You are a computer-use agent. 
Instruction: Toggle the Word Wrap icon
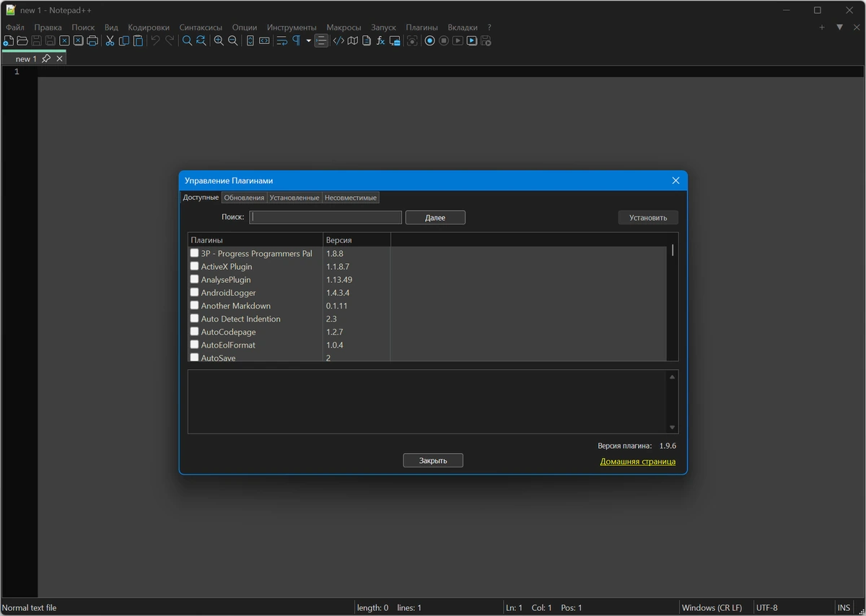pos(282,41)
